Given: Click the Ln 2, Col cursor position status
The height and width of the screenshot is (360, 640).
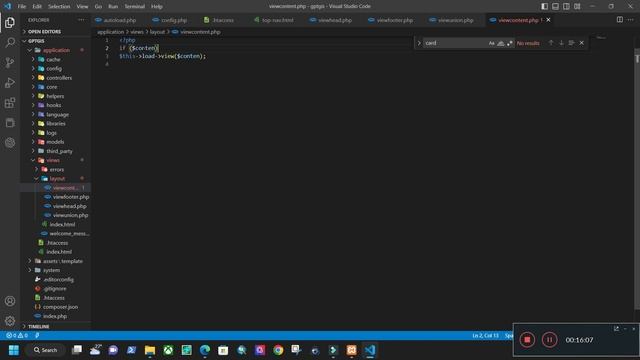Looking at the screenshot, I should pos(485,336).
